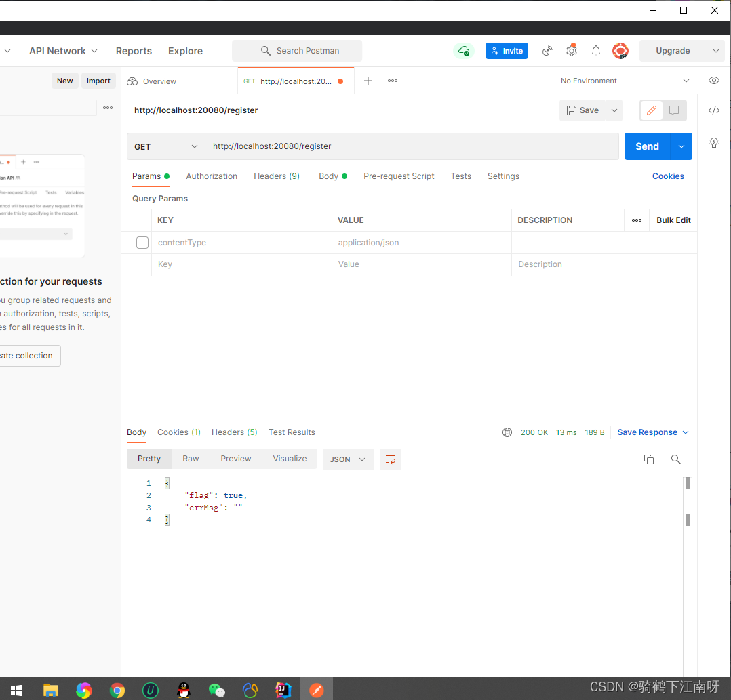Expand the Save options arrow
The image size is (731, 700).
point(614,110)
